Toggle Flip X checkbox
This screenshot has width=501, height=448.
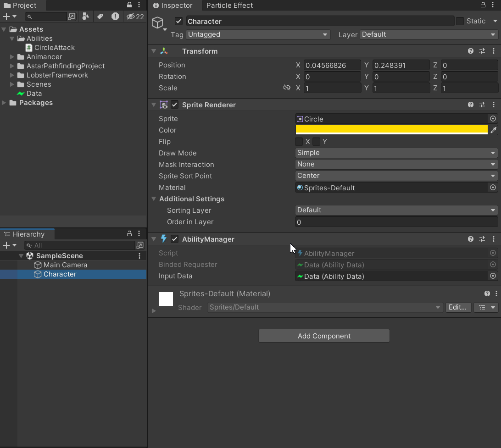coord(299,141)
